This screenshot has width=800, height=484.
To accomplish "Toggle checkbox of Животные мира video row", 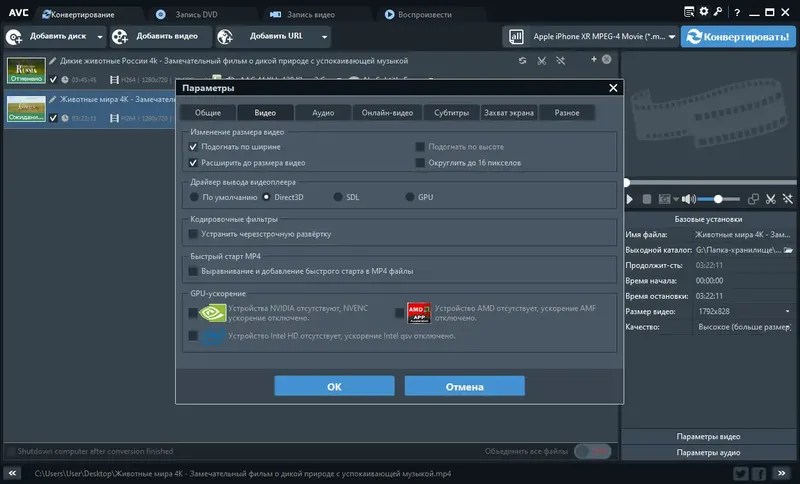I will pos(53,118).
